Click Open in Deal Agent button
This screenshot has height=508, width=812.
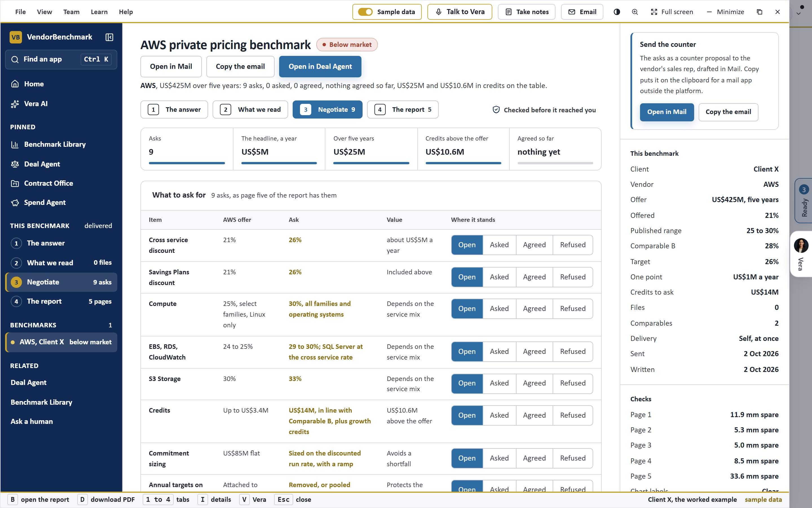[x=320, y=67]
